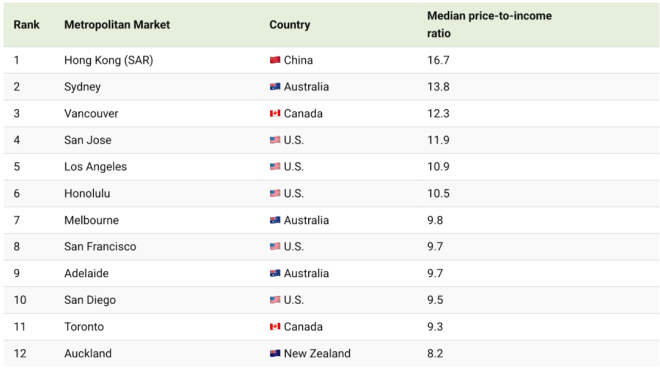Click the Canada flag icon in Toronto row

point(275,327)
